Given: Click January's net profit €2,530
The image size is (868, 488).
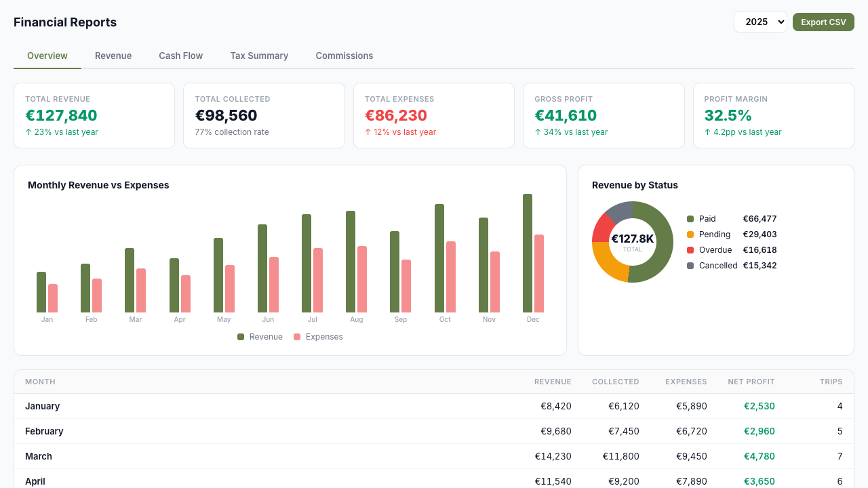Looking at the screenshot, I should (759, 406).
